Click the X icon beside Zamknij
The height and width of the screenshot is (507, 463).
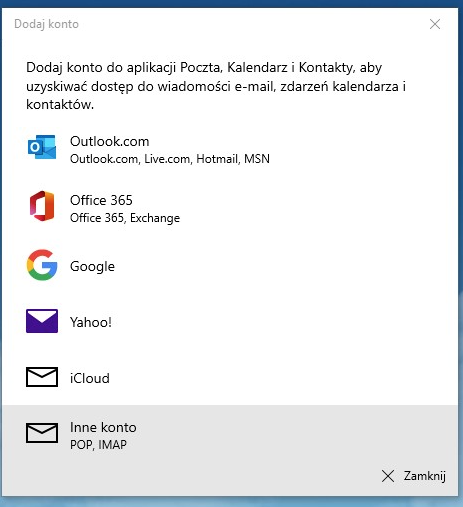click(x=388, y=476)
